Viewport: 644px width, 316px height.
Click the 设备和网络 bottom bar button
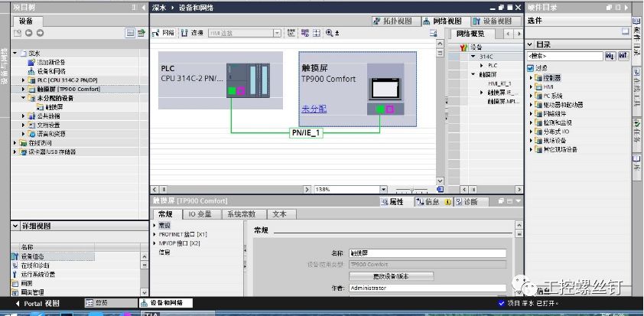165,303
